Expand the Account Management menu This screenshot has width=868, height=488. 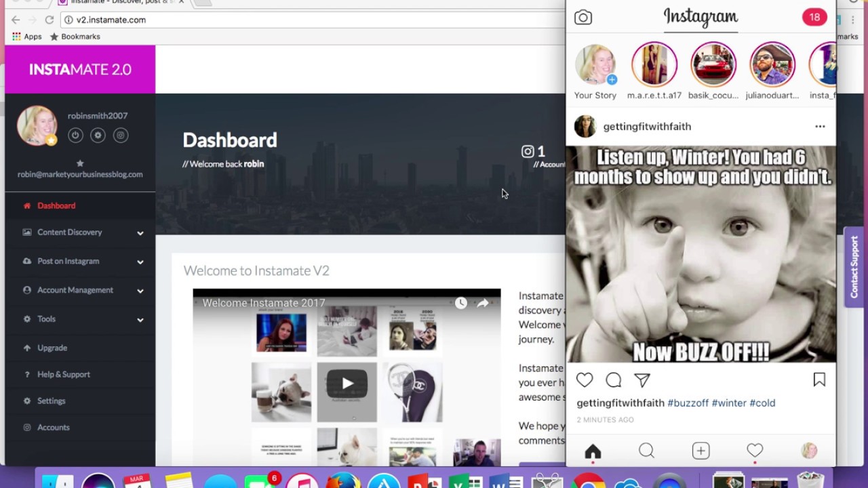point(80,290)
